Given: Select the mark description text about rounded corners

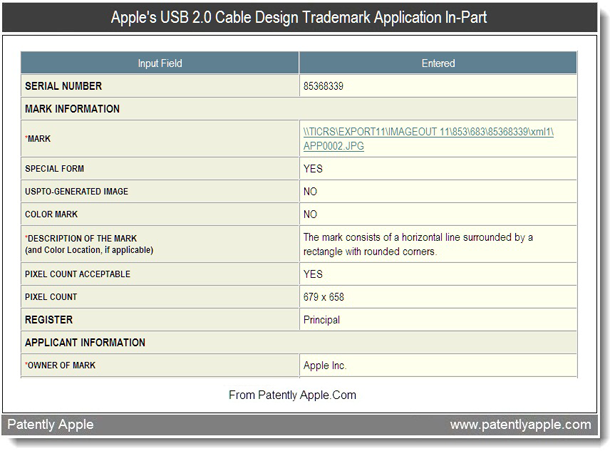Looking at the screenshot, I should click(x=417, y=244).
